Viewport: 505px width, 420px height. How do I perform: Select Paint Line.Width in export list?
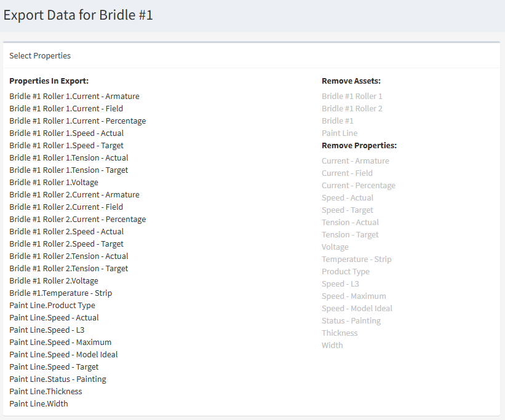coord(39,403)
